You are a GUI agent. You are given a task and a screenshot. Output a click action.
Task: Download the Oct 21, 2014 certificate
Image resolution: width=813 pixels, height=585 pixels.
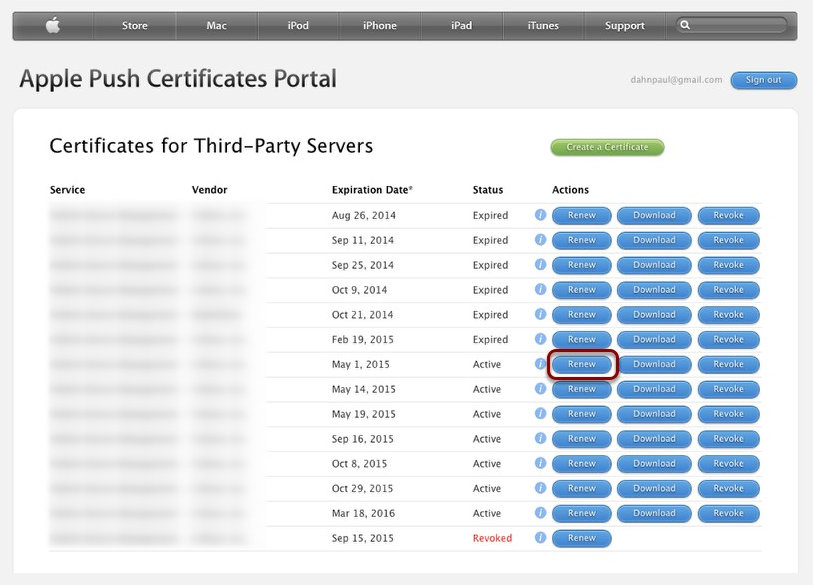point(654,315)
